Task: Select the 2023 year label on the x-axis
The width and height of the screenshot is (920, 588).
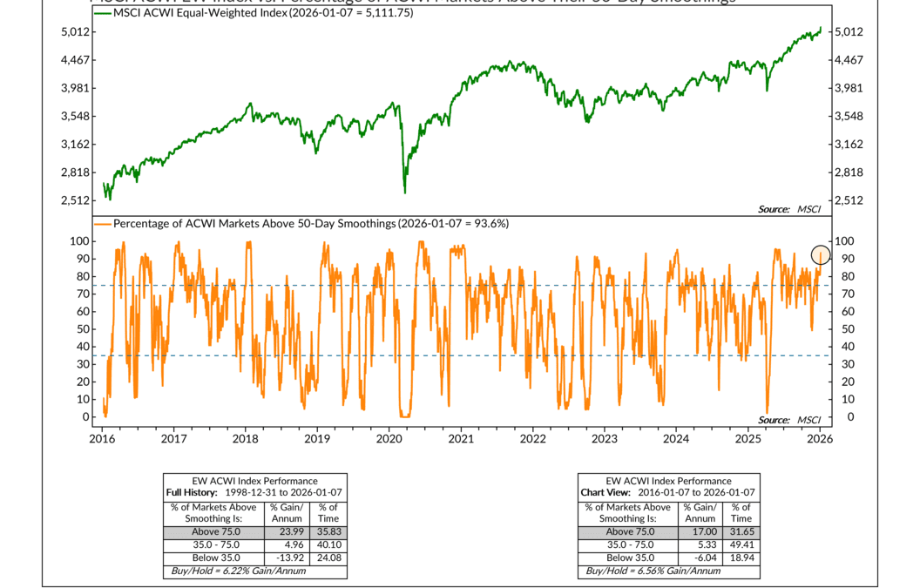Action: 604,439
